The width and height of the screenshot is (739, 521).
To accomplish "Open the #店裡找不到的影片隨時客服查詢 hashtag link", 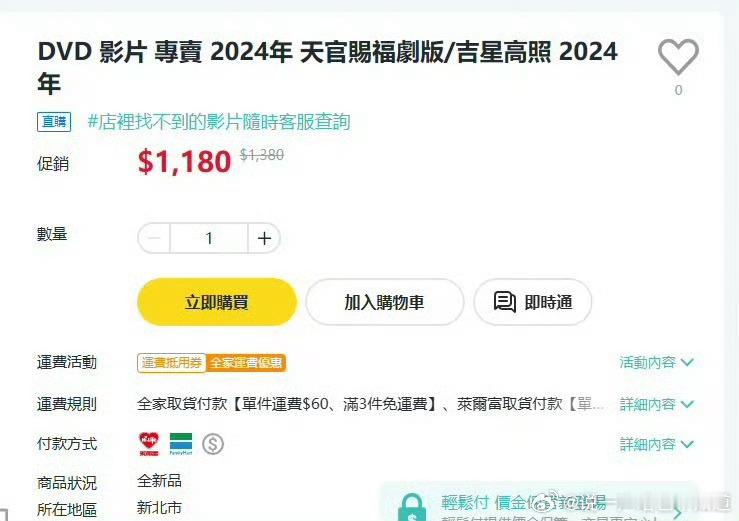I will tap(219, 122).
